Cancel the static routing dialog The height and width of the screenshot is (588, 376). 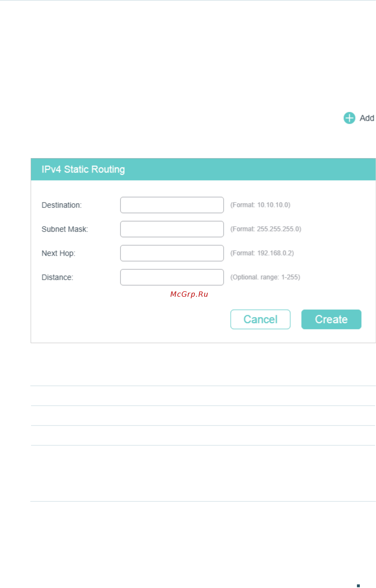click(260, 319)
